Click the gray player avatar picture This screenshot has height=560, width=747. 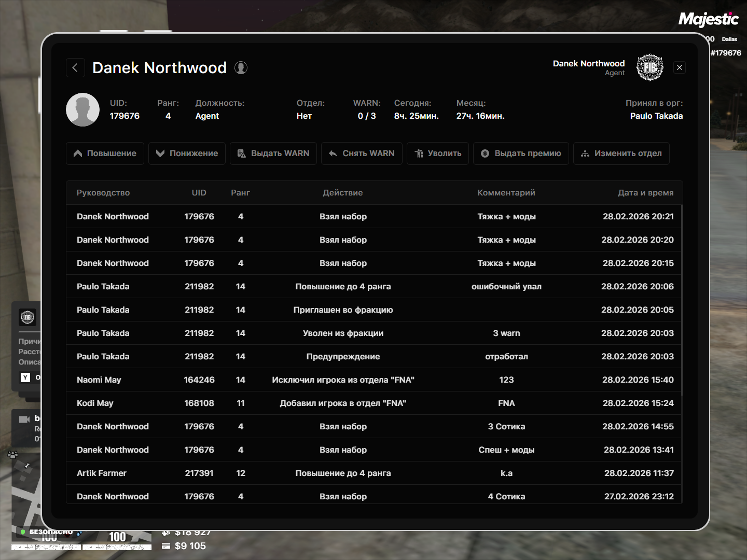coord(82,110)
